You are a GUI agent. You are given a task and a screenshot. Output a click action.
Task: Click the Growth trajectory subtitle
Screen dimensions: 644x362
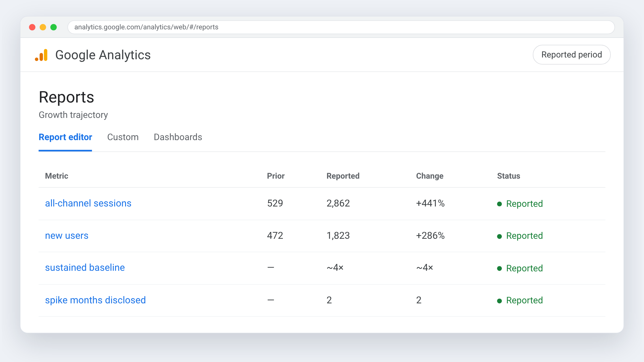tap(73, 115)
